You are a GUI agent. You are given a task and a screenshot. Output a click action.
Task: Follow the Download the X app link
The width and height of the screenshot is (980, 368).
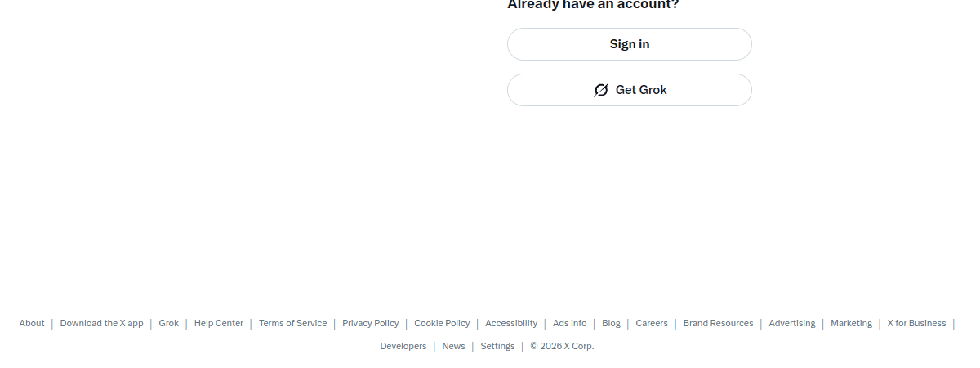[101, 323]
